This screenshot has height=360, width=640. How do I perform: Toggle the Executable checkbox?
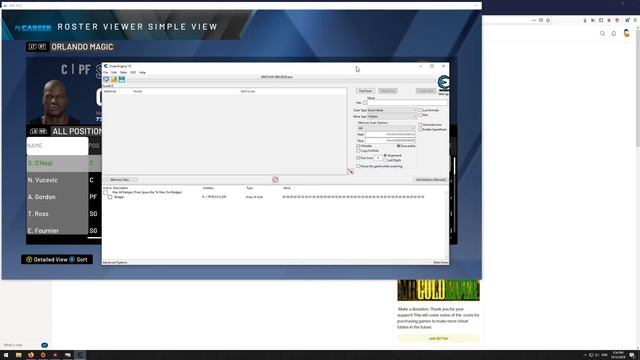pos(399,146)
